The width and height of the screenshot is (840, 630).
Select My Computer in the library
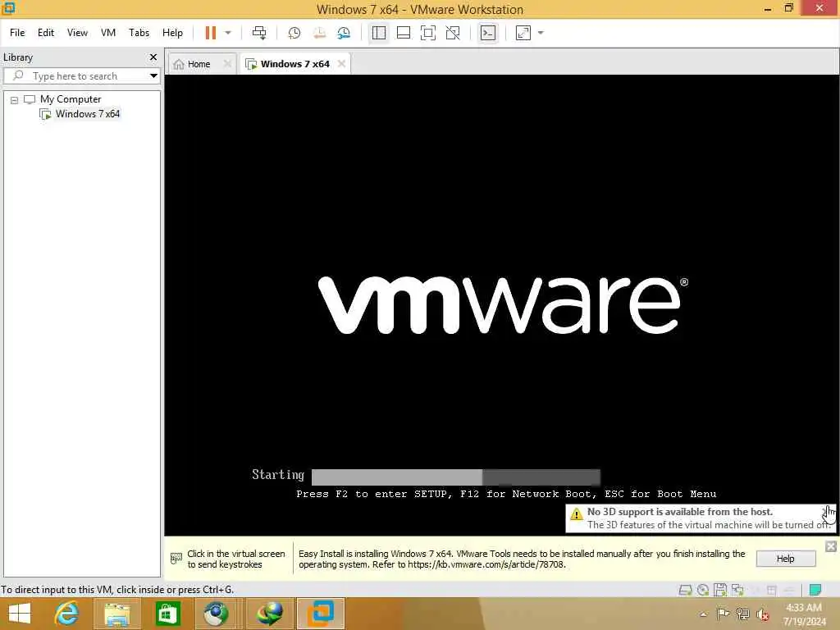pyautogui.click(x=71, y=99)
